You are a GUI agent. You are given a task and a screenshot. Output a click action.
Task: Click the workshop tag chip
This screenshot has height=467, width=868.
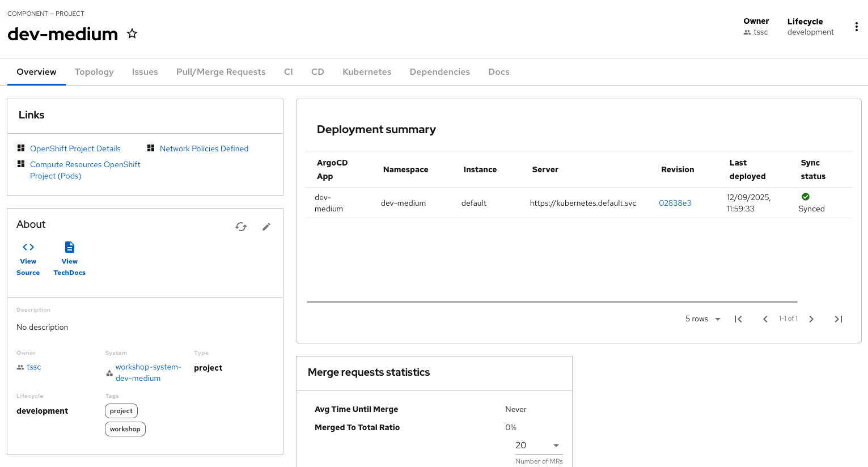pyautogui.click(x=125, y=429)
